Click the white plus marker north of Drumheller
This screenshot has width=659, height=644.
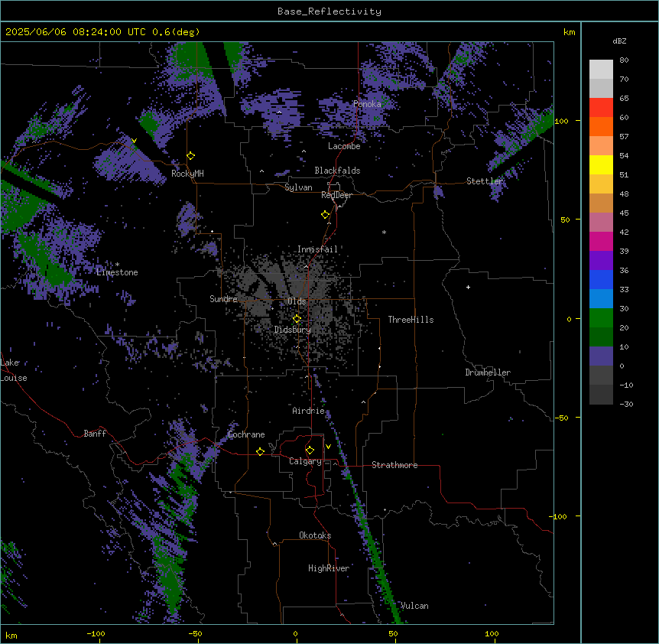click(x=468, y=287)
